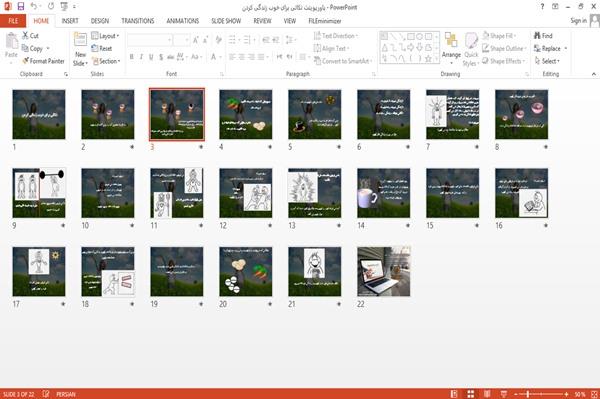Image resolution: width=600 pixels, height=399 pixels.
Task: Open the Align Text dropdown
Action: click(331, 48)
